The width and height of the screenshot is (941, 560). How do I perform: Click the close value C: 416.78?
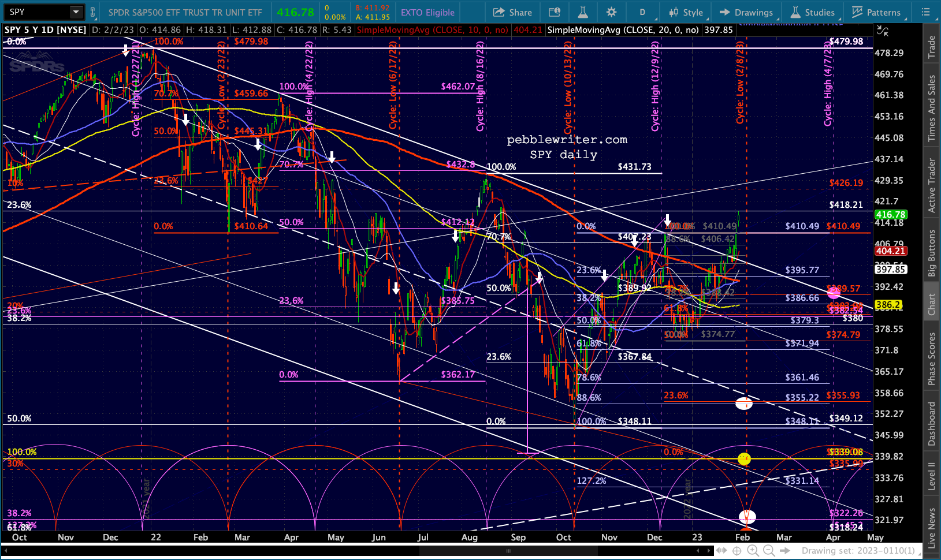coord(296,30)
